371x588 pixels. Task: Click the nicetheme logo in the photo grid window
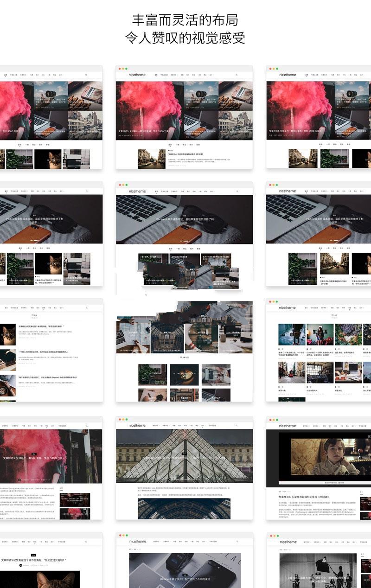(288, 307)
